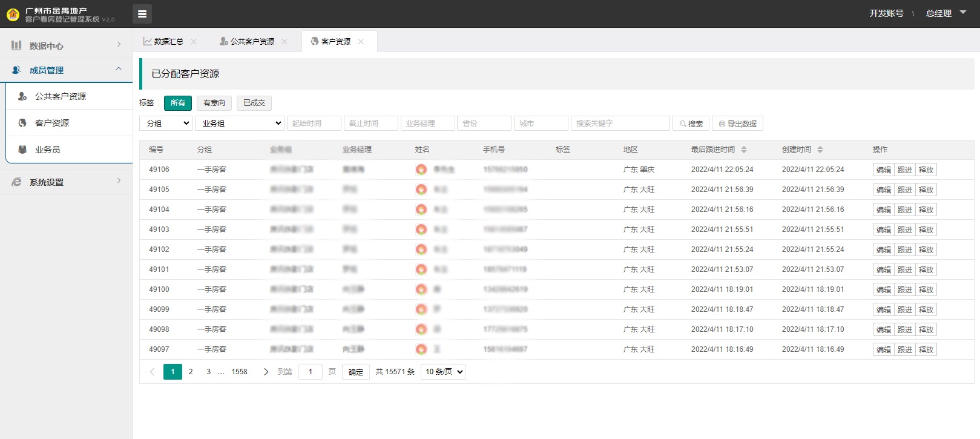
Task: Focus the 起始时间 date field
Action: (x=314, y=124)
